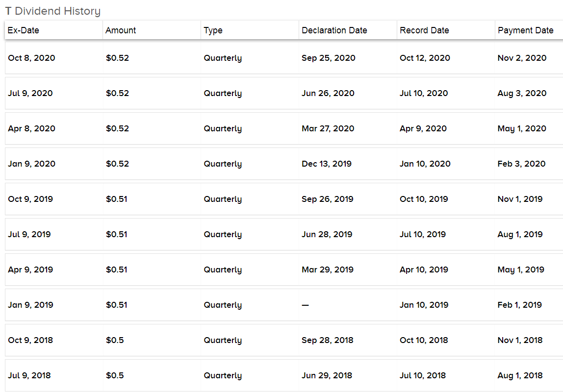Click the Jul 9, 2020 ex-date cell

(x=30, y=93)
